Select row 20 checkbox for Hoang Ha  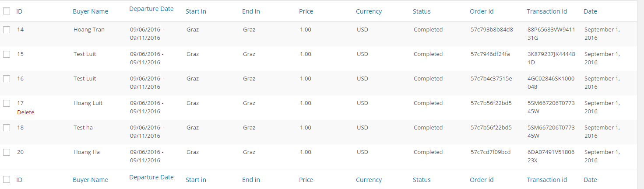point(7,152)
